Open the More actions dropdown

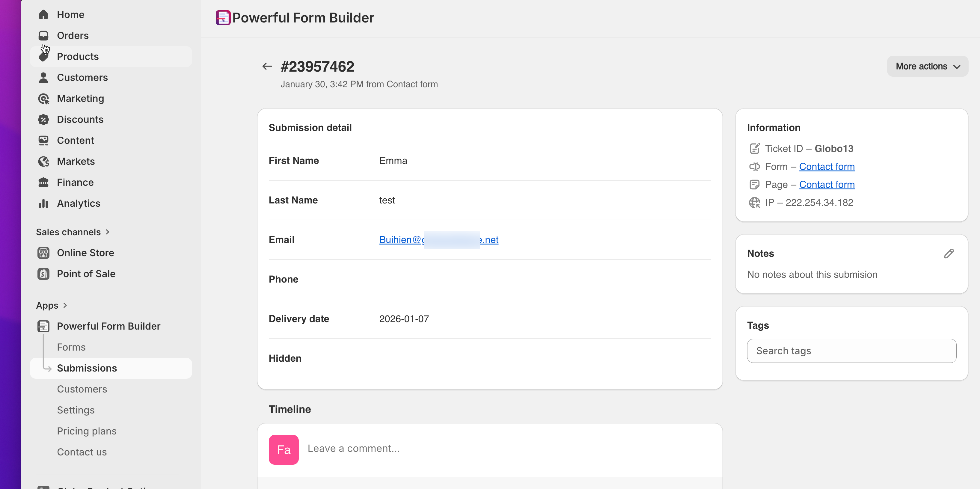point(927,67)
